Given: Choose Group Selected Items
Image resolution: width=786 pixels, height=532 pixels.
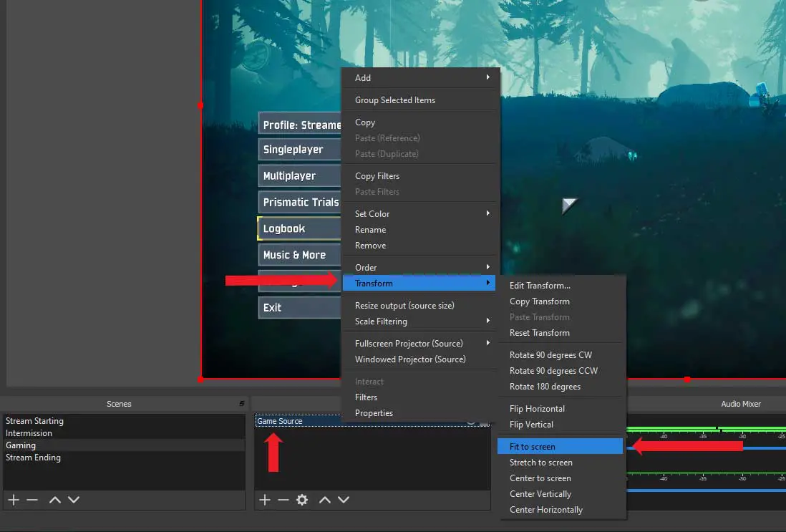Looking at the screenshot, I should coord(420,100).
